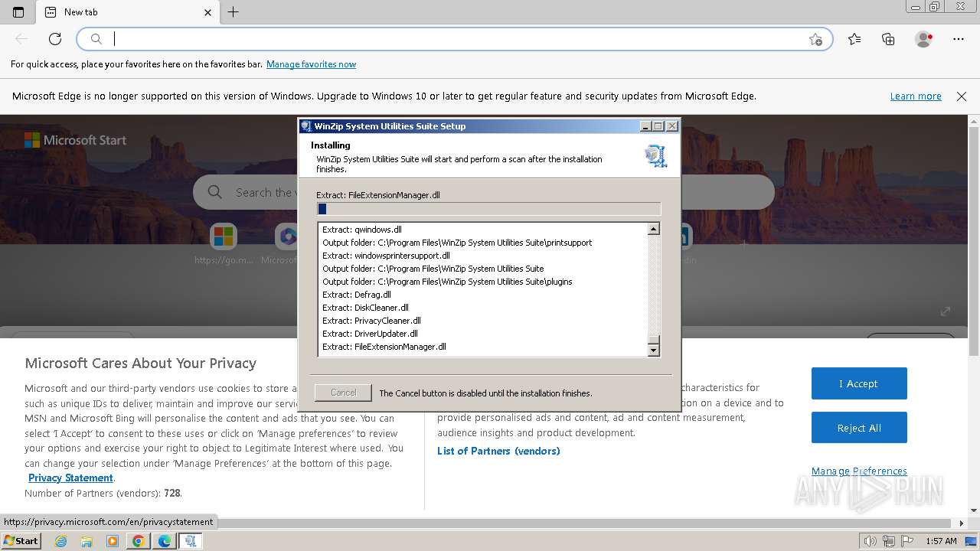
Task: Launch Internet Explorer from taskbar
Action: (60, 541)
